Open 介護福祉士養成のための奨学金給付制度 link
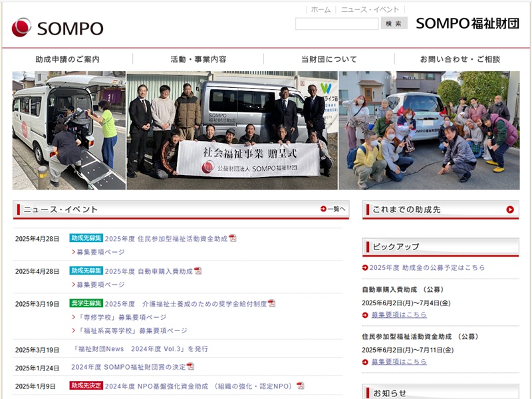 tap(186, 304)
